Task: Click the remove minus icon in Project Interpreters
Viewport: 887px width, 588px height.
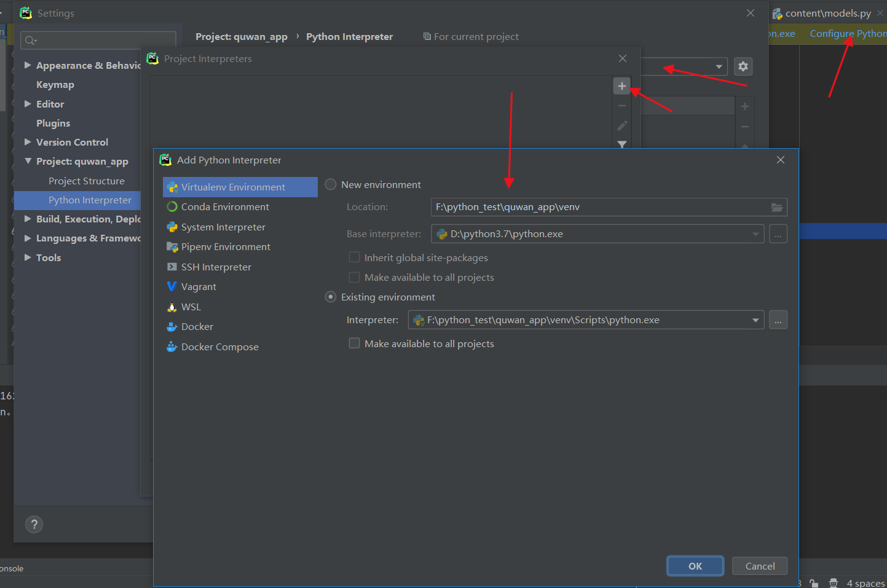Action: 622,106
